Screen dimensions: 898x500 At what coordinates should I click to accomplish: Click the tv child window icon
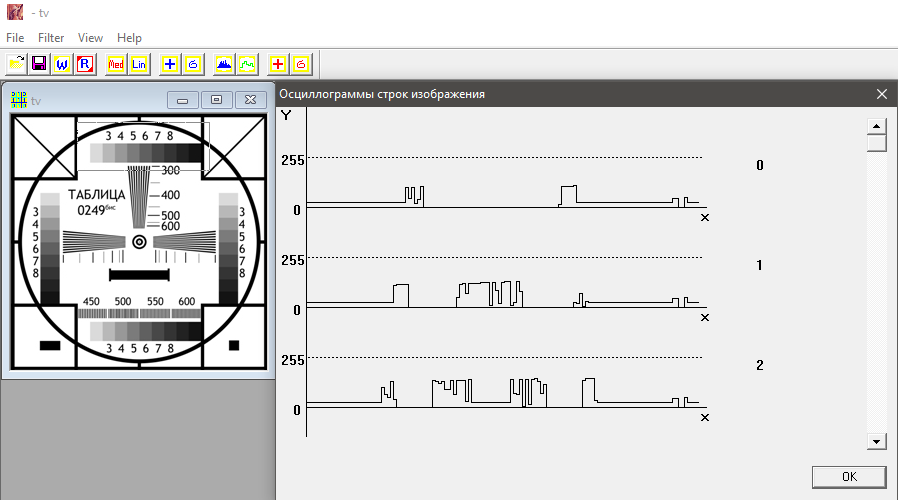(18, 100)
